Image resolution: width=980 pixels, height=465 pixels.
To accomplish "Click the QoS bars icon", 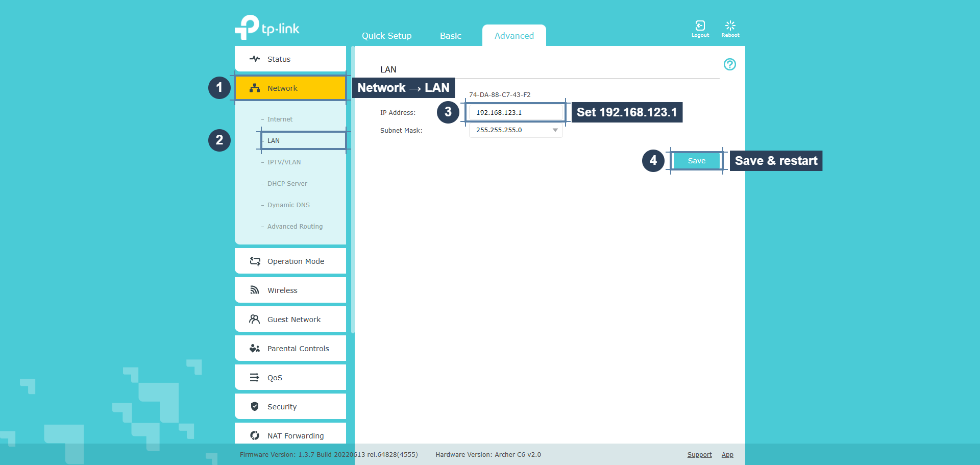I will [x=254, y=378].
